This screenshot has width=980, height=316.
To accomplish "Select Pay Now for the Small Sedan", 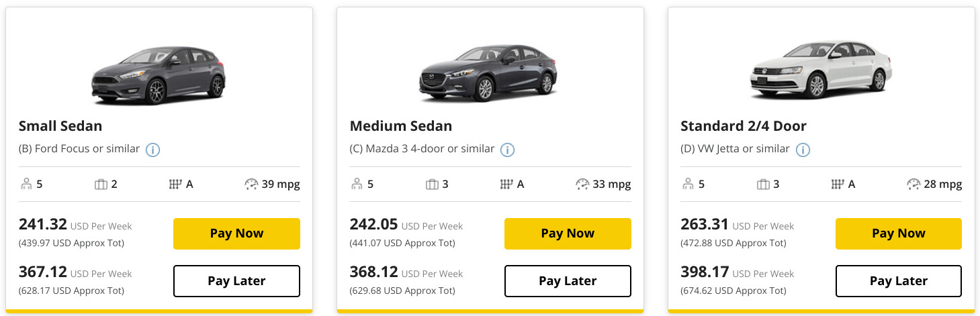I will point(236,233).
